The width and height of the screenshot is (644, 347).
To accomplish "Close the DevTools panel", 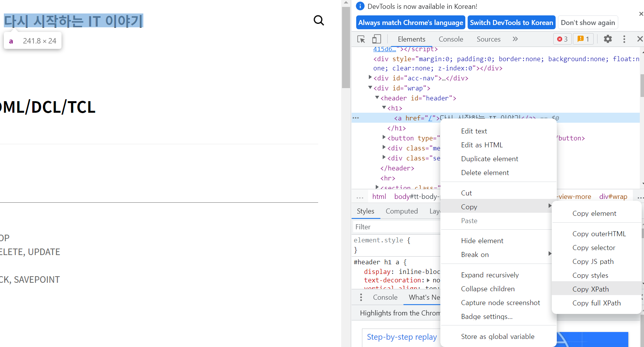I will 640,39.
